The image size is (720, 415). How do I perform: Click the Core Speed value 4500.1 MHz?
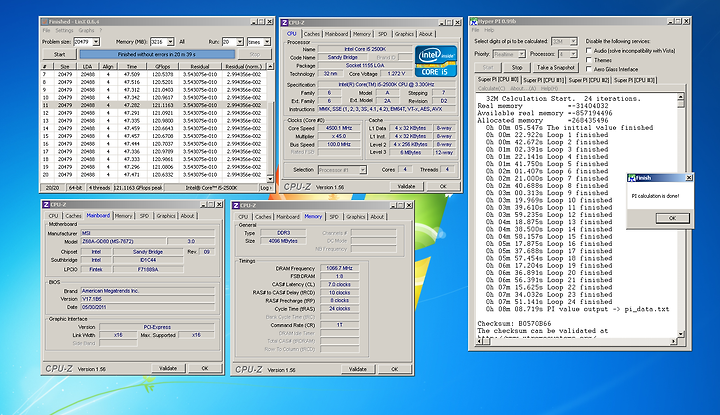[339, 128]
